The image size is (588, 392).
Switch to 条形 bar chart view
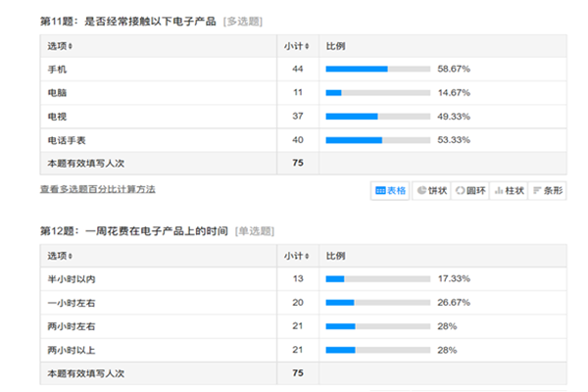[547, 191]
